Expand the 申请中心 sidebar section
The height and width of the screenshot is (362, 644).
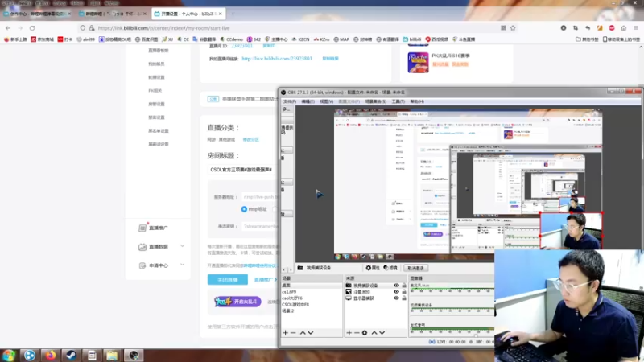pyautogui.click(x=160, y=265)
